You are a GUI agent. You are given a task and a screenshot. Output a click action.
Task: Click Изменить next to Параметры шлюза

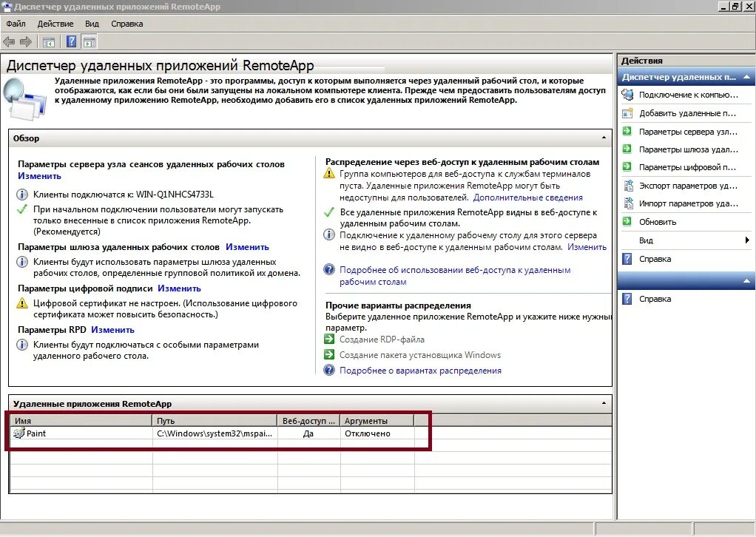pyautogui.click(x=247, y=247)
